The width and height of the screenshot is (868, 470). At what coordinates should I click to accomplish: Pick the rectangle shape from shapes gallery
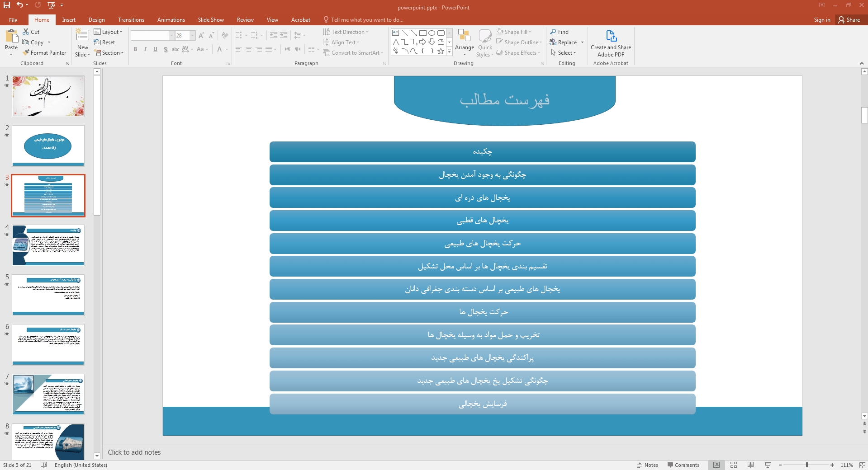point(423,33)
